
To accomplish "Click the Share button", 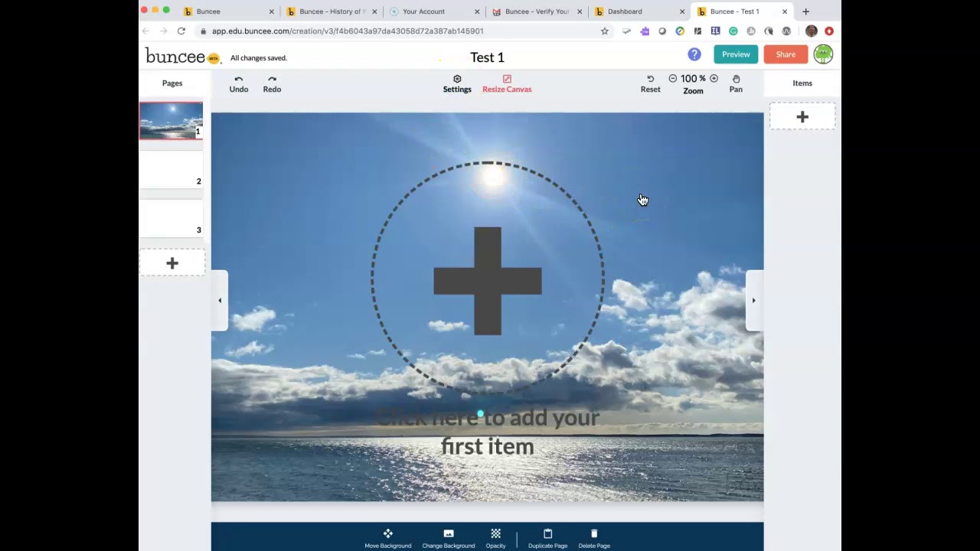I will (786, 54).
